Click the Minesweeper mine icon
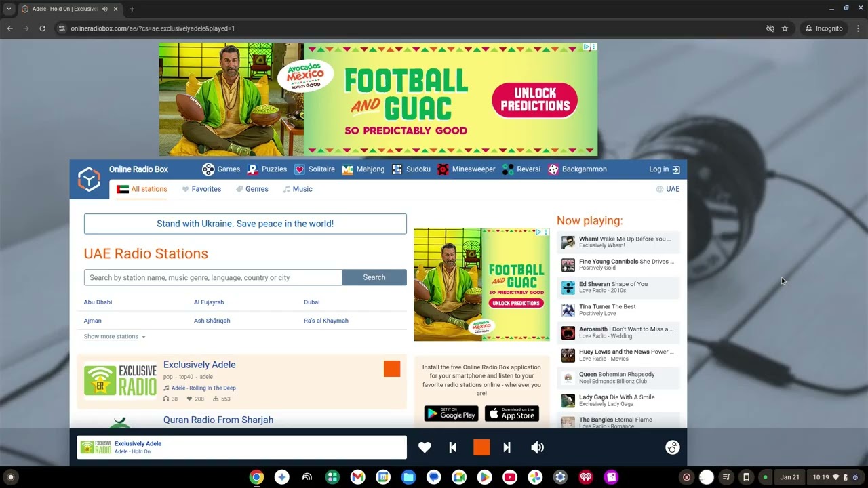Viewport: 868px width, 488px height. pyautogui.click(x=443, y=169)
